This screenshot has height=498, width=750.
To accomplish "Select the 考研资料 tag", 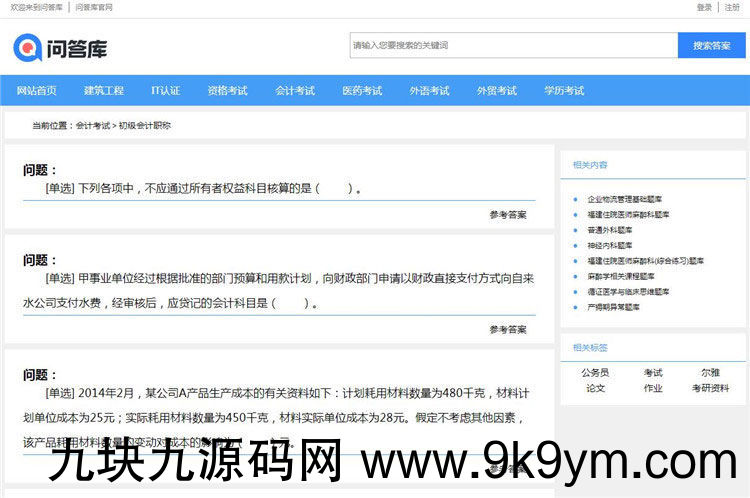I will 710,388.
